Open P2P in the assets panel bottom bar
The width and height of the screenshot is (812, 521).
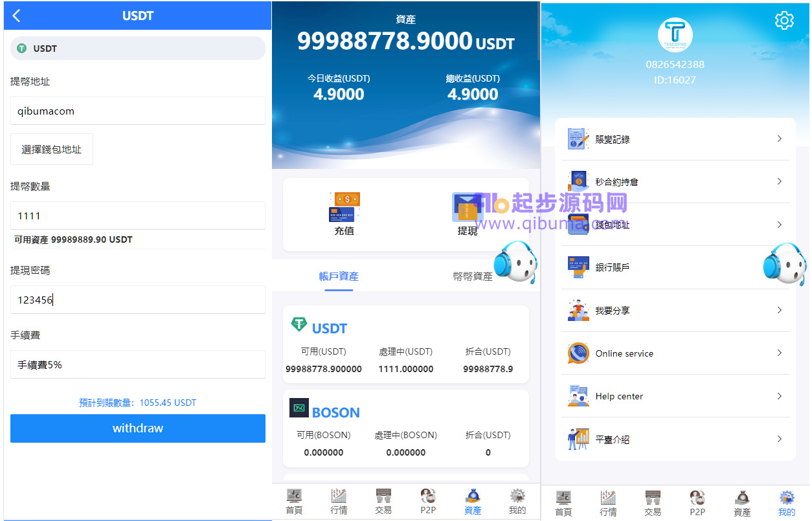point(428,502)
